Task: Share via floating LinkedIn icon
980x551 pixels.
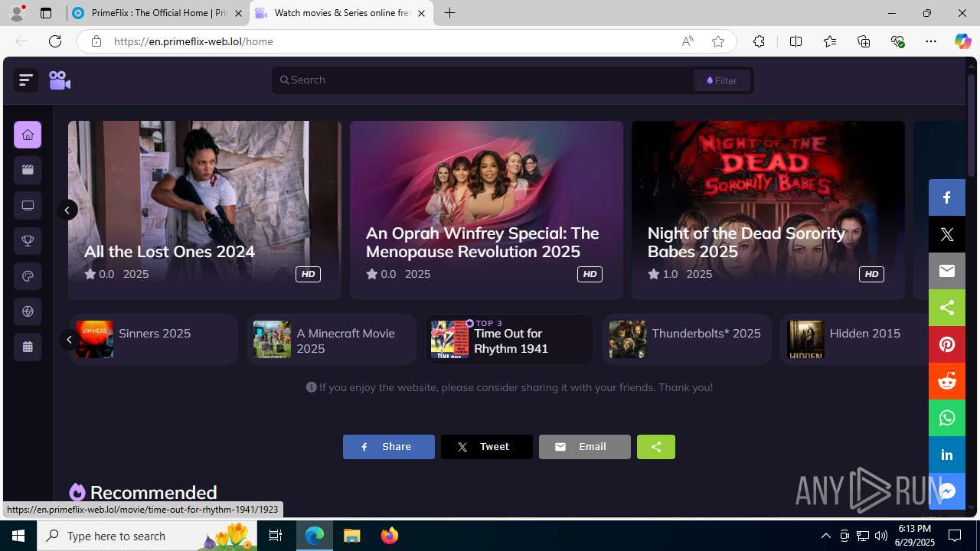Action: click(x=947, y=455)
